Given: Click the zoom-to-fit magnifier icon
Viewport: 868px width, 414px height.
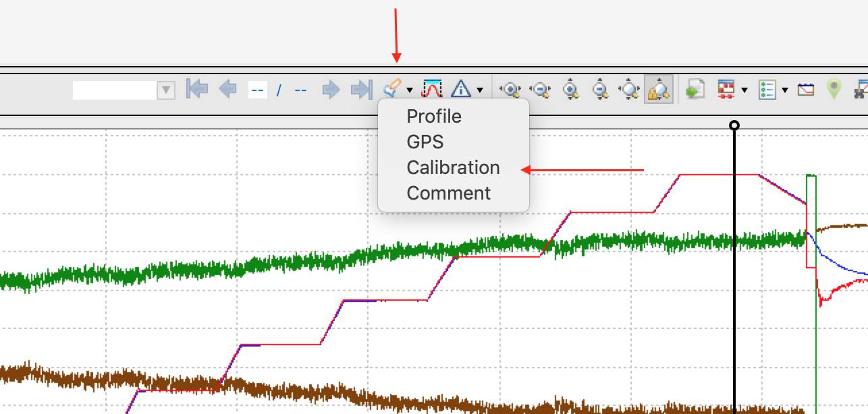Looking at the screenshot, I should click(629, 89).
